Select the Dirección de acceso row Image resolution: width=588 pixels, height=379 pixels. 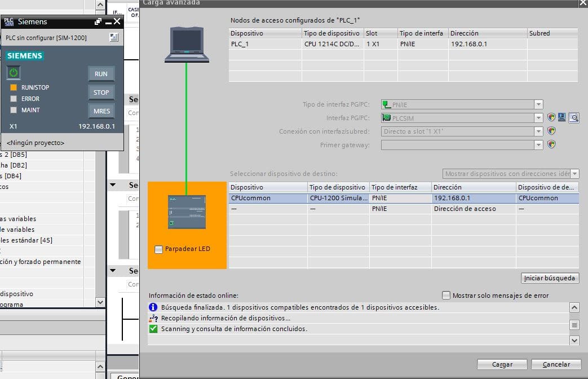(404, 209)
